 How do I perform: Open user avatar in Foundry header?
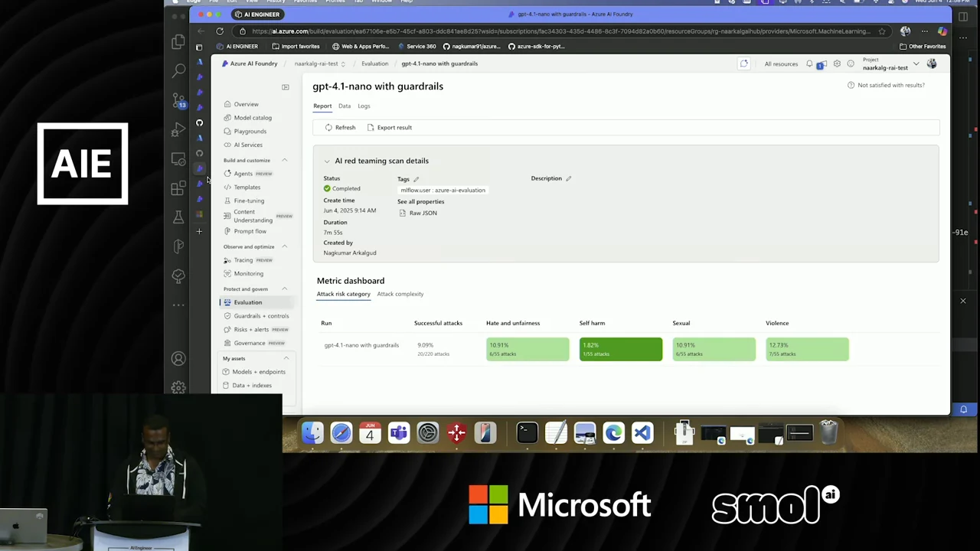point(932,64)
